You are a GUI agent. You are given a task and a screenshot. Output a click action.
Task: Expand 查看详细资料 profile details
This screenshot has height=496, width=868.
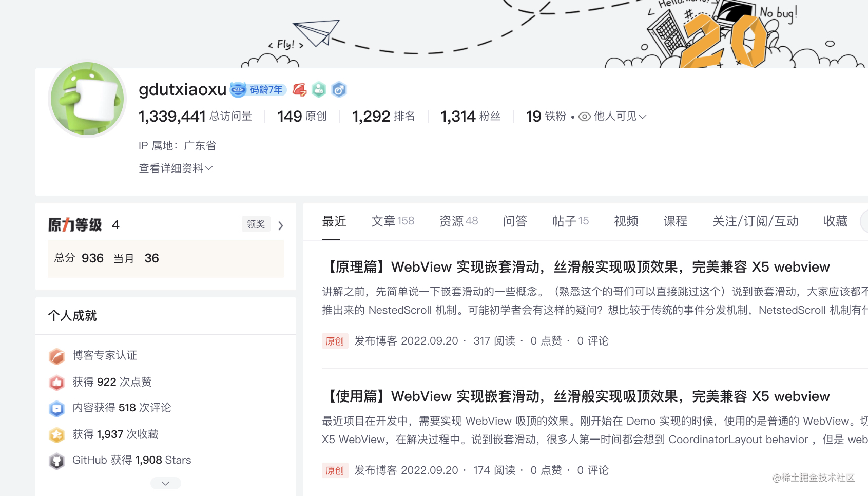[x=176, y=168]
